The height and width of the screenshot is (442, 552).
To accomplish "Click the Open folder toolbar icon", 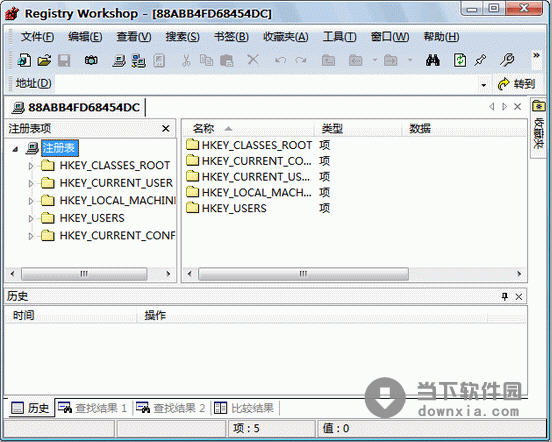I will click(x=44, y=61).
